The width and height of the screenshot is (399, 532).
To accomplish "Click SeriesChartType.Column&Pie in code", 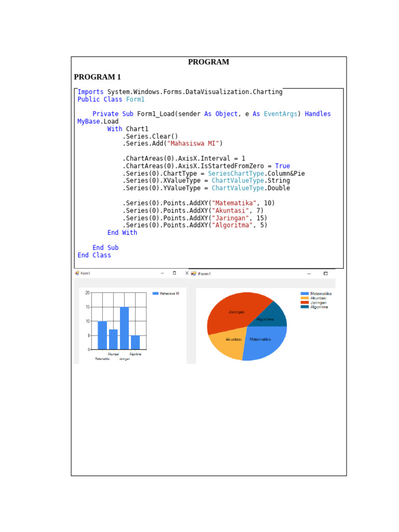I will (x=257, y=174).
